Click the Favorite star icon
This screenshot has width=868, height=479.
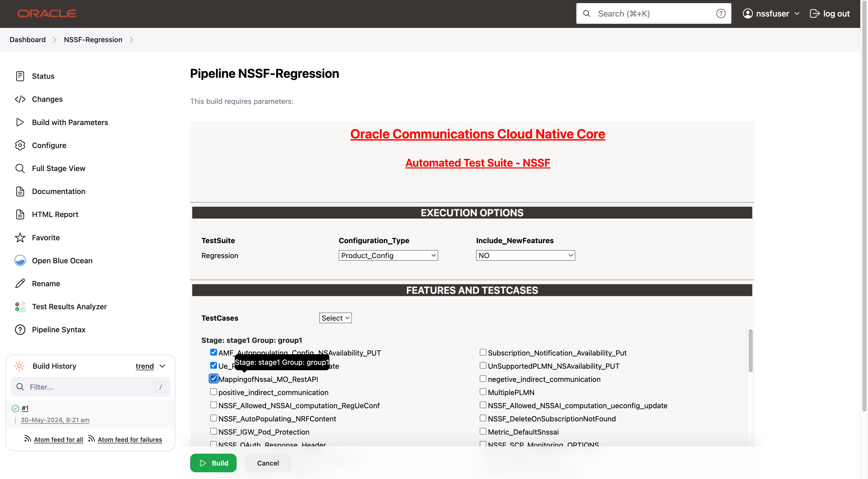(x=20, y=238)
